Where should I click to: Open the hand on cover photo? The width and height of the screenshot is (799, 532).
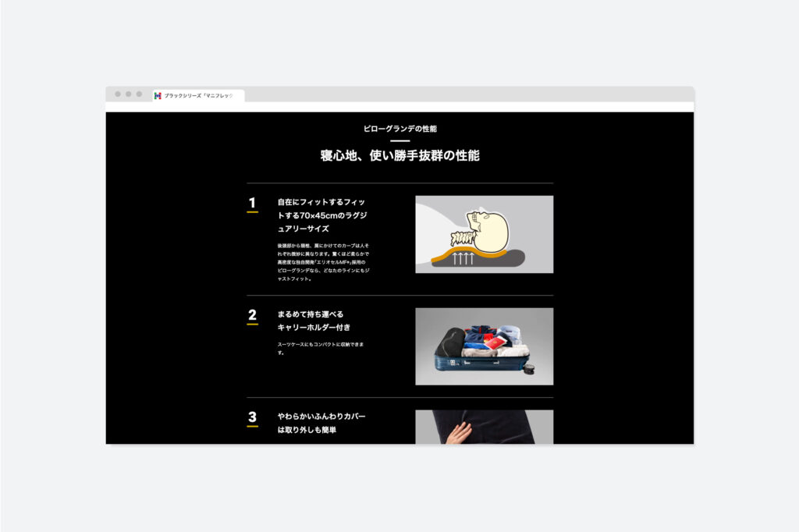point(484,427)
